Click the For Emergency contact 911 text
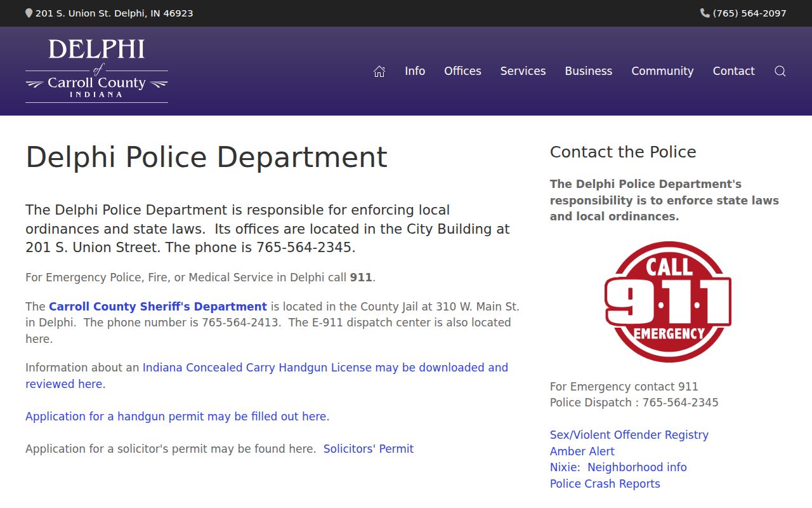812x508 pixels. click(624, 387)
